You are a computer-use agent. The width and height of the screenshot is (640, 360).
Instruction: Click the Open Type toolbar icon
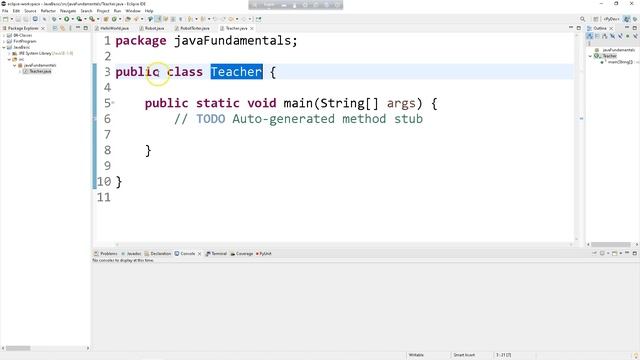(128, 19)
